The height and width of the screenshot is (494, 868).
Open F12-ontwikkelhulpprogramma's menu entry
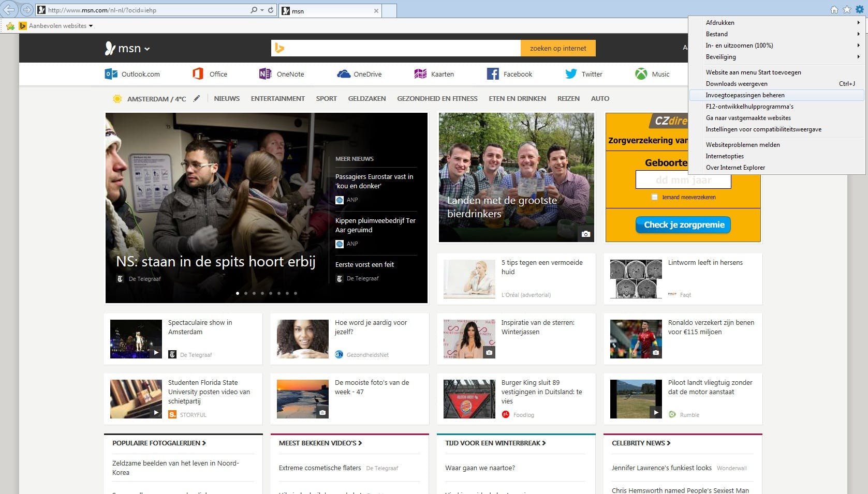[x=777, y=107]
